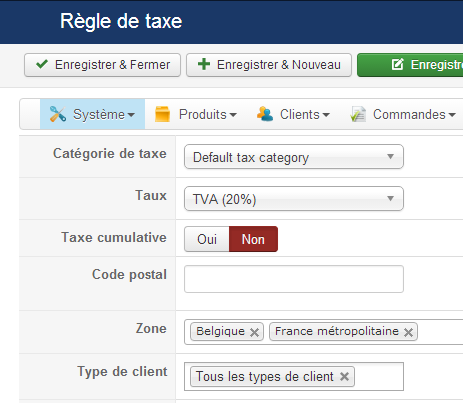Click the Commandes document icon

(x=358, y=114)
